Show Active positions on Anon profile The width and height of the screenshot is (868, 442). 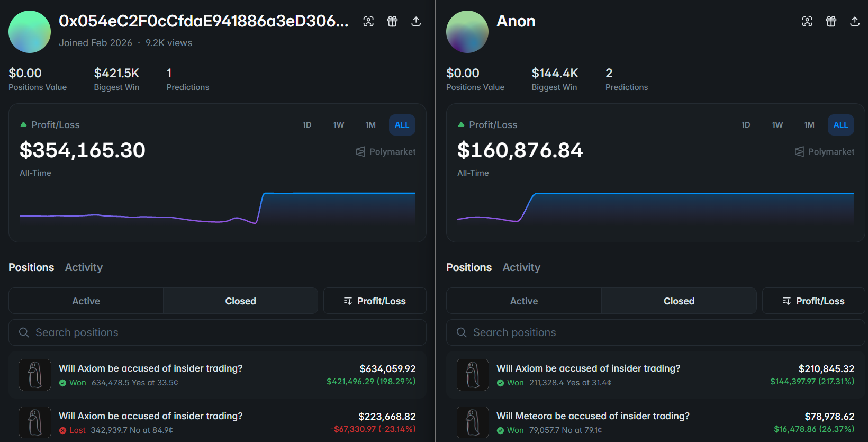tap(523, 301)
